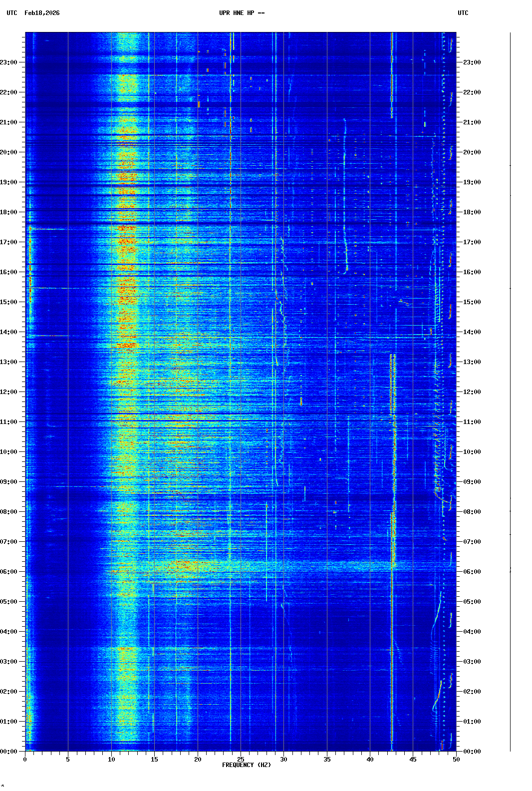This screenshot has height=791, width=532.
Task: Click the UPR HNE HP title text
Action: point(242,13)
